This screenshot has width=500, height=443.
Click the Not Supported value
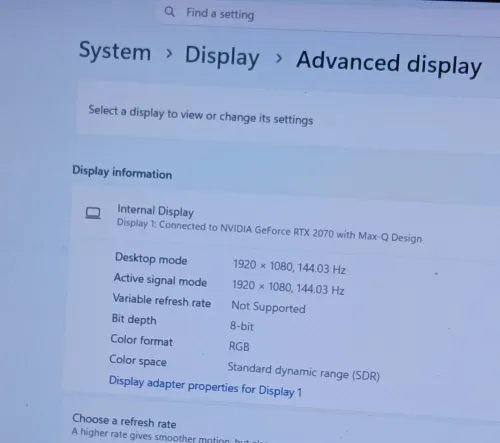[268, 307]
